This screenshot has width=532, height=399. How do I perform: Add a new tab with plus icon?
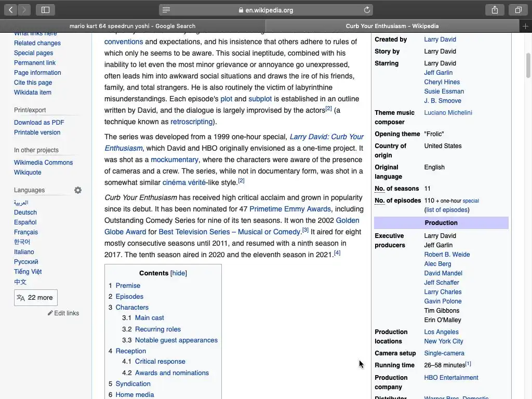tap(525, 26)
